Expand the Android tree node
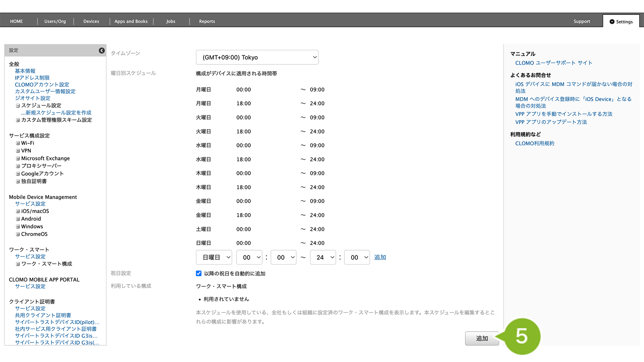Image resolution: width=644 pixels, height=362 pixels. click(x=18, y=219)
